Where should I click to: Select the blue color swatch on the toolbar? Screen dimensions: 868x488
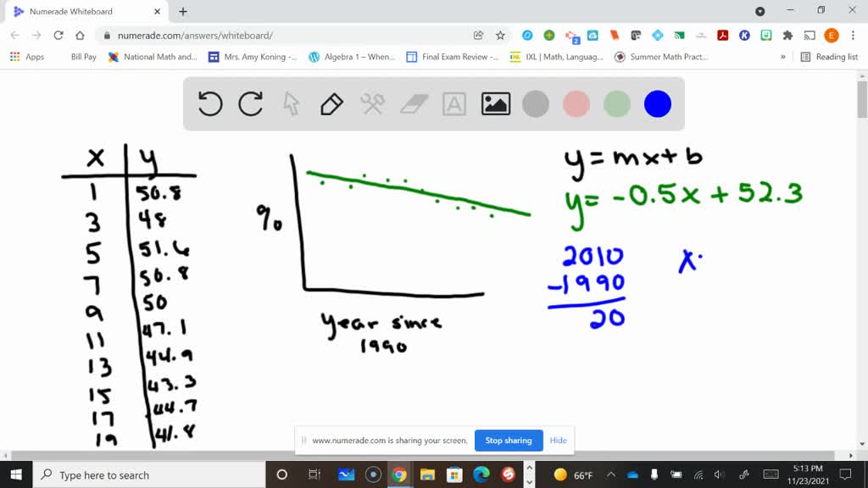658,103
